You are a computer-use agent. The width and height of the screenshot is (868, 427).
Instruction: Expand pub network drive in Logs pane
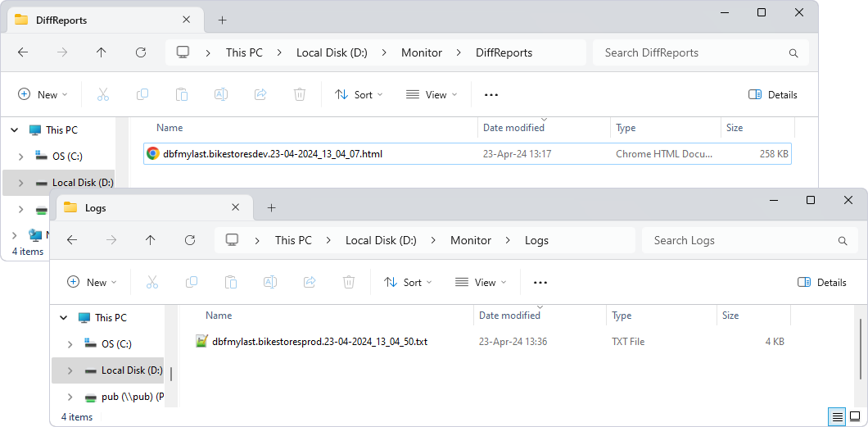(70, 397)
